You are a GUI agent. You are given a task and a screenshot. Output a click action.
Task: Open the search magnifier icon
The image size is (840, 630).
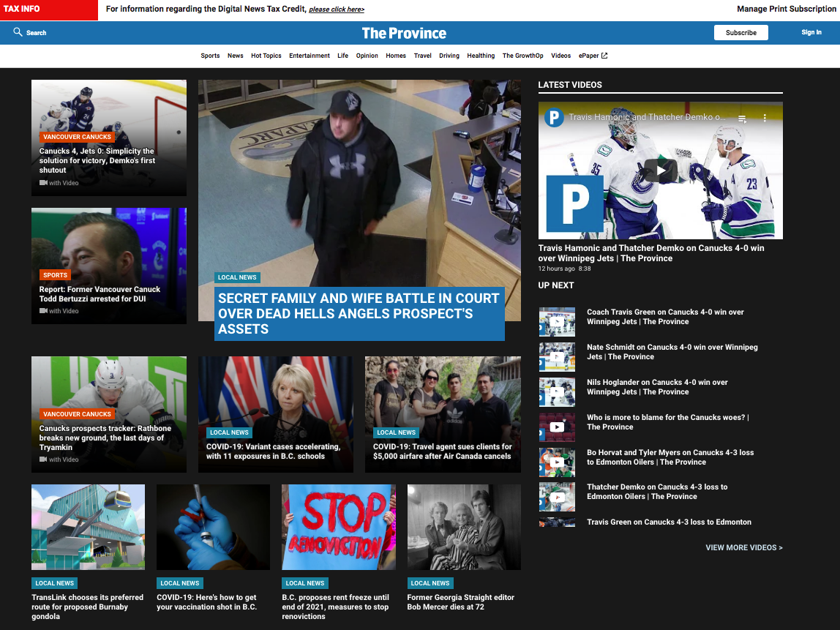16,32
